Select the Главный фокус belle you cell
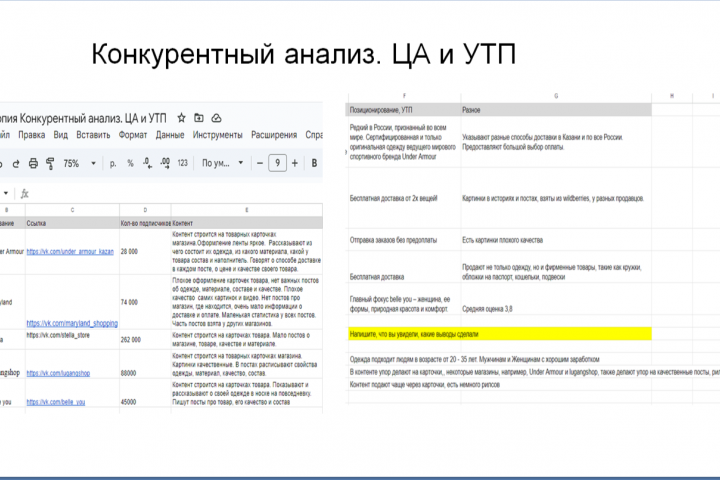The width and height of the screenshot is (720, 480). pyautogui.click(x=404, y=299)
